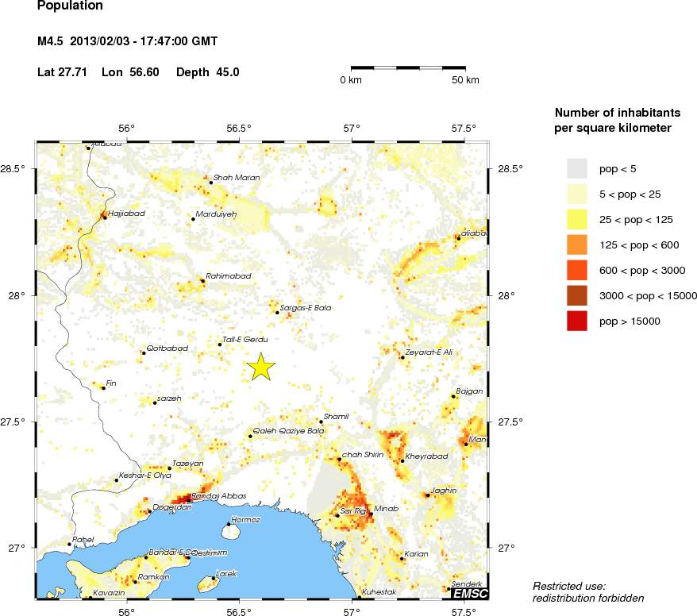Screen dimensions: 697x616
Task: Click the '25 < pop < 125' yellow swatch
Action: [577, 219]
